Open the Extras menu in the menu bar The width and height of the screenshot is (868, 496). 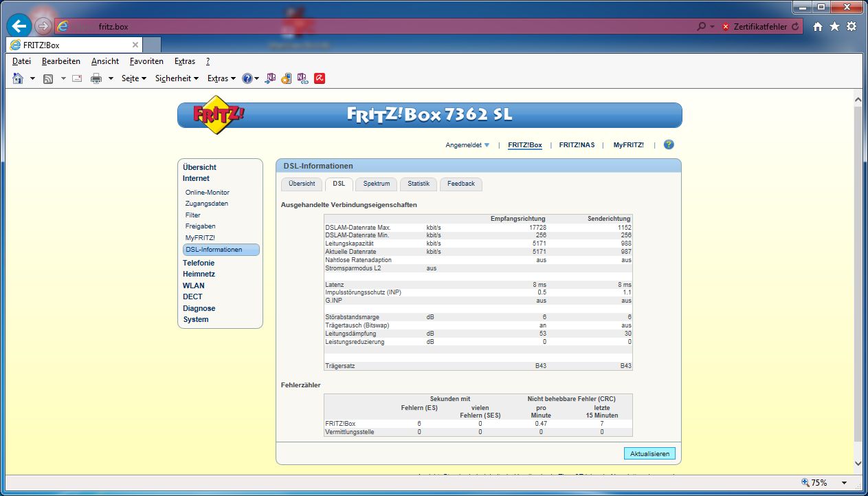coord(184,61)
